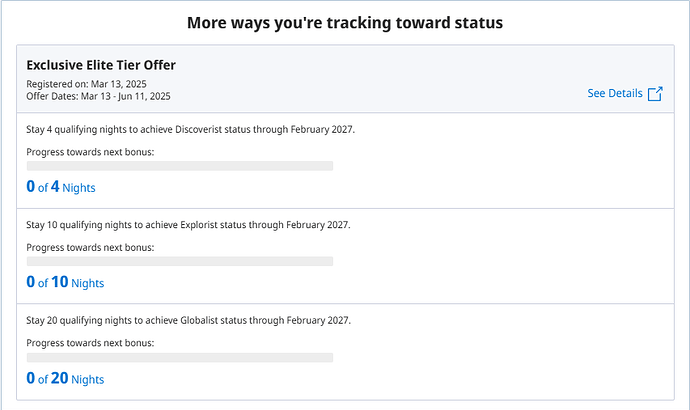Click the Exclusive Elite Tier Offer title
The image size is (690, 410).
pyautogui.click(x=101, y=65)
